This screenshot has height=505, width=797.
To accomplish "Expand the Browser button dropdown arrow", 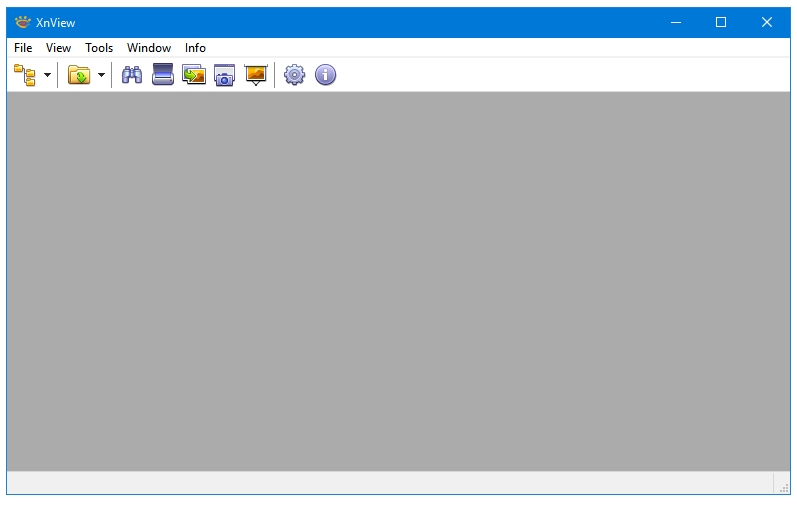I will 47,75.
